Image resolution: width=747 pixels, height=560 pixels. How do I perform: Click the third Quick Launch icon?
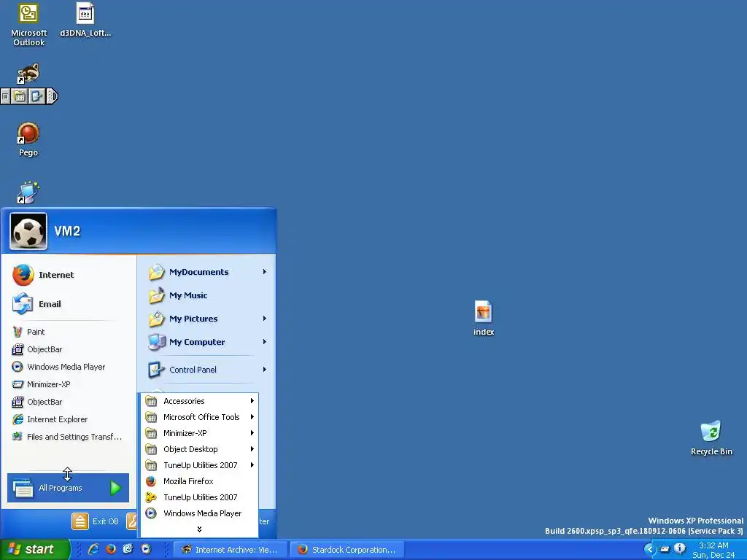pos(128,549)
